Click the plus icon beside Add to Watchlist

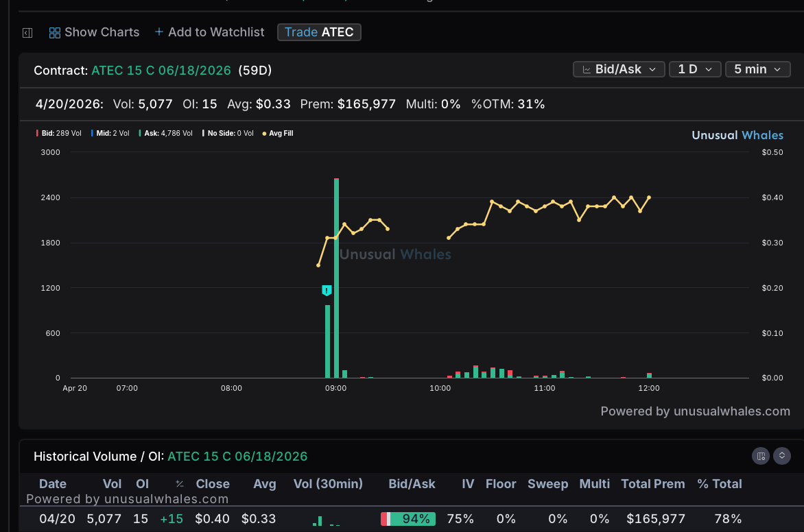(159, 32)
